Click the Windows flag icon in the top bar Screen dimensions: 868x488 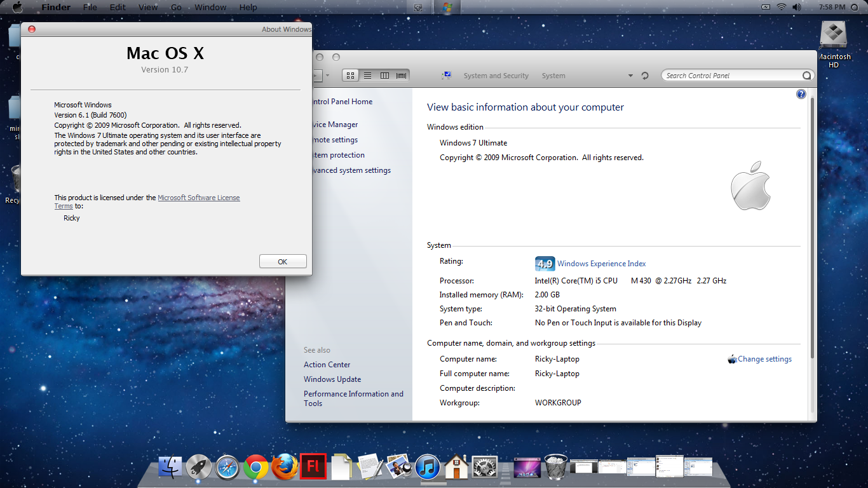click(447, 8)
